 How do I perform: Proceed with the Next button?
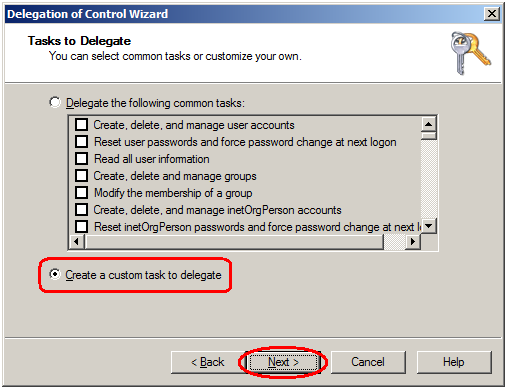tap(283, 362)
